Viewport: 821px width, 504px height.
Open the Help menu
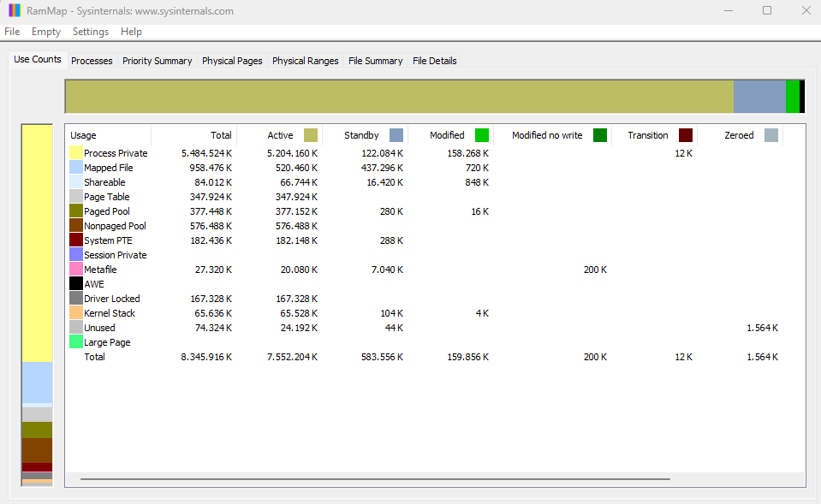131,31
